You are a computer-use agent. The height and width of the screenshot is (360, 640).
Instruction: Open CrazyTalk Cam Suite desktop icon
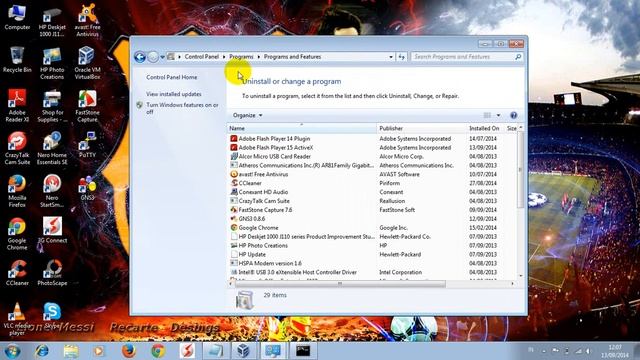(x=17, y=149)
